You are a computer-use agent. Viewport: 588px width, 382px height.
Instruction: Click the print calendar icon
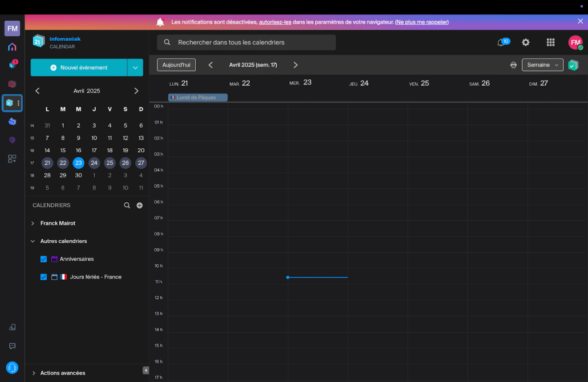pos(513,65)
